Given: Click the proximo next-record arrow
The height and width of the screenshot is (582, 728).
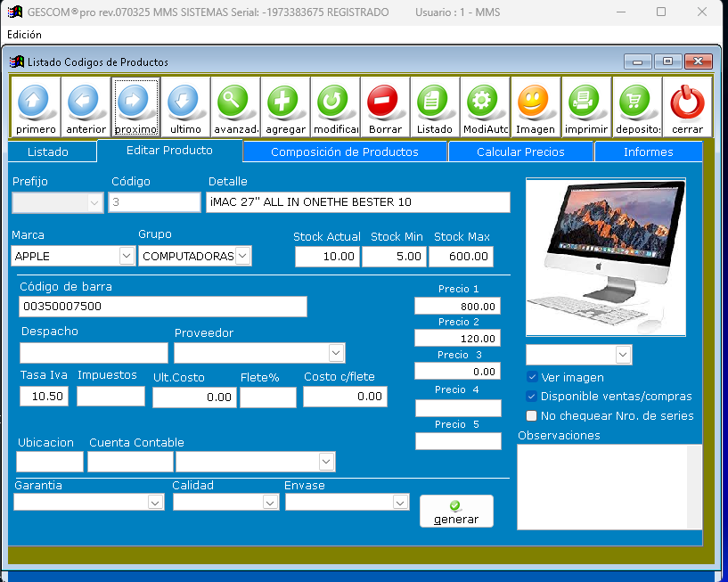Looking at the screenshot, I should (136, 107).
